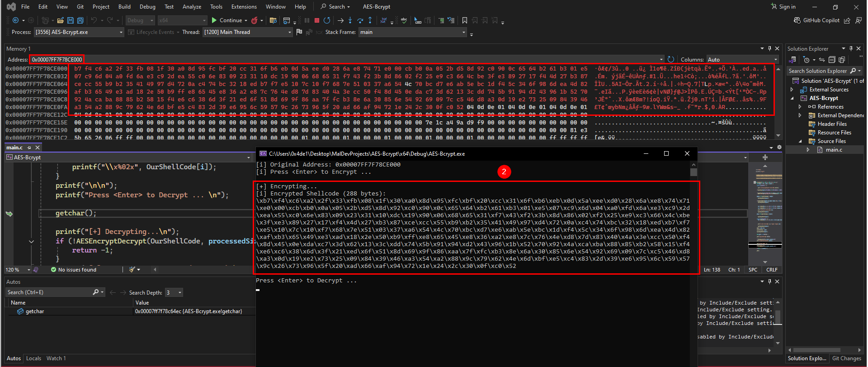
Task: Open the editor zoom level 120 % dropdown
Action: click(x=18, y=270)
